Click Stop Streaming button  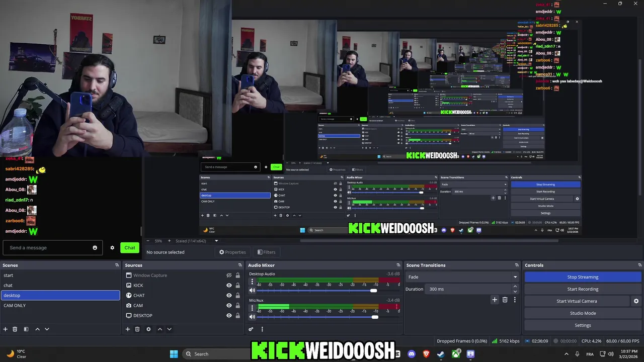pos(583,277)
